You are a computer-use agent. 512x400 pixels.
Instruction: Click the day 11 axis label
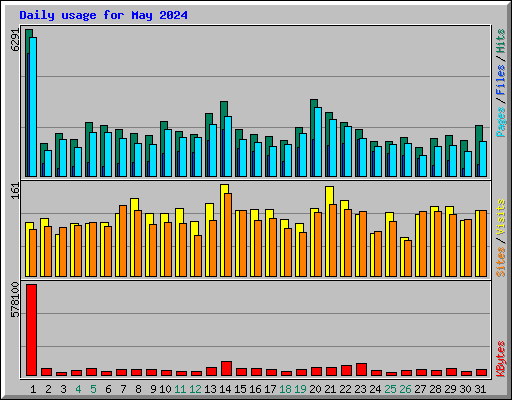[x=180, y=389]
